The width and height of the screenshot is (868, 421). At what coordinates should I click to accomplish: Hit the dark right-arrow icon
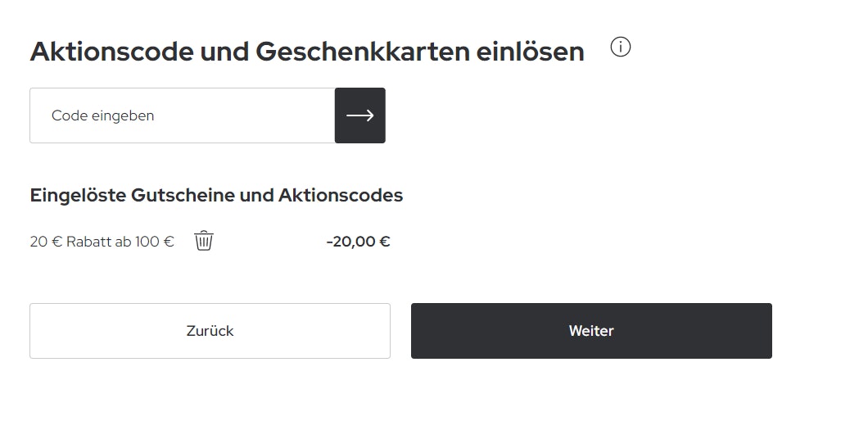click(x=360, y=115)
